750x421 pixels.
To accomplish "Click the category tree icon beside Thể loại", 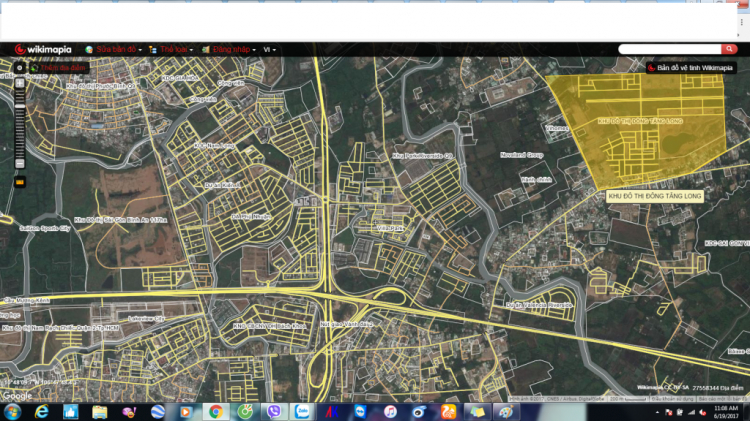I will click(x=153, y=49).
